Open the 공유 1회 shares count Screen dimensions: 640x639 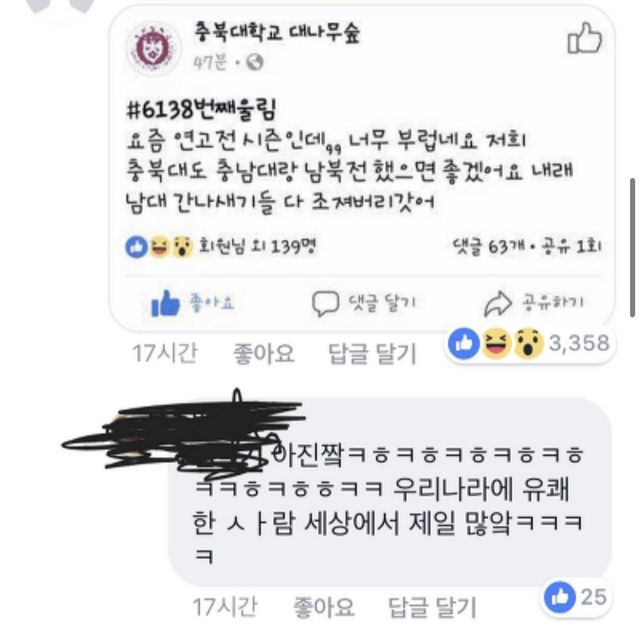point(571,246)
